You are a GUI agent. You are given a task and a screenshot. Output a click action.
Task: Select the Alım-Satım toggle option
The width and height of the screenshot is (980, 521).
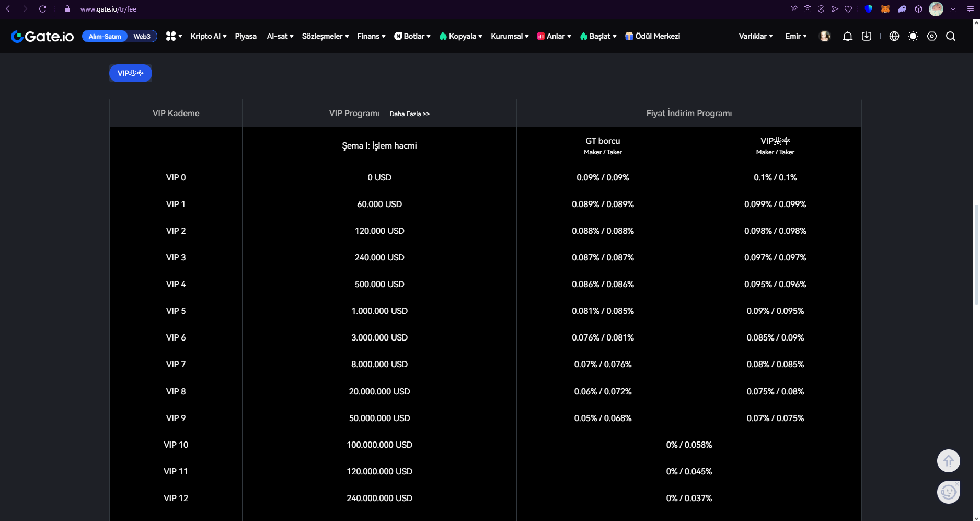tap(105, 36)
